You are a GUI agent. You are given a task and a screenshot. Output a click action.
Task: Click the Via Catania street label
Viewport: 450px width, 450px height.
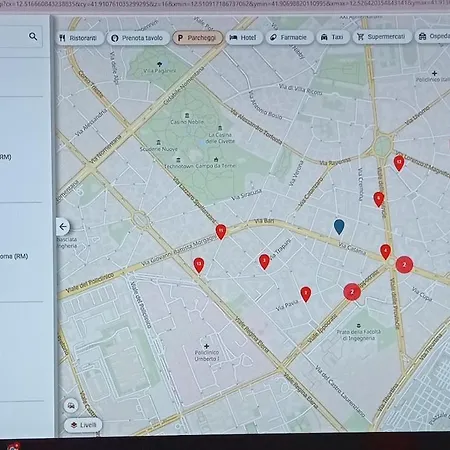(352, 249)
